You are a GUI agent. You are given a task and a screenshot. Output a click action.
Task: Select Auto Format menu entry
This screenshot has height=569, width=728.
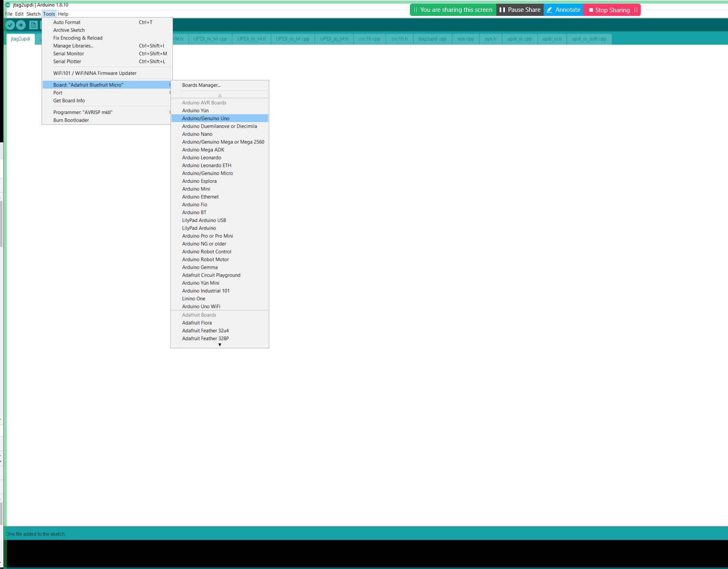click(107, 22)
